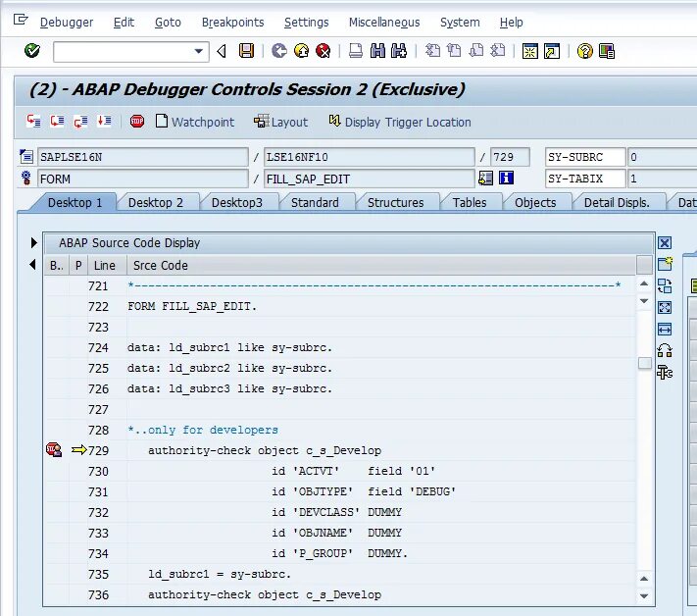Open the command field dropdown arrow
Image resolution: width=697 pixels, height=616 pixels.
(199, 52)
